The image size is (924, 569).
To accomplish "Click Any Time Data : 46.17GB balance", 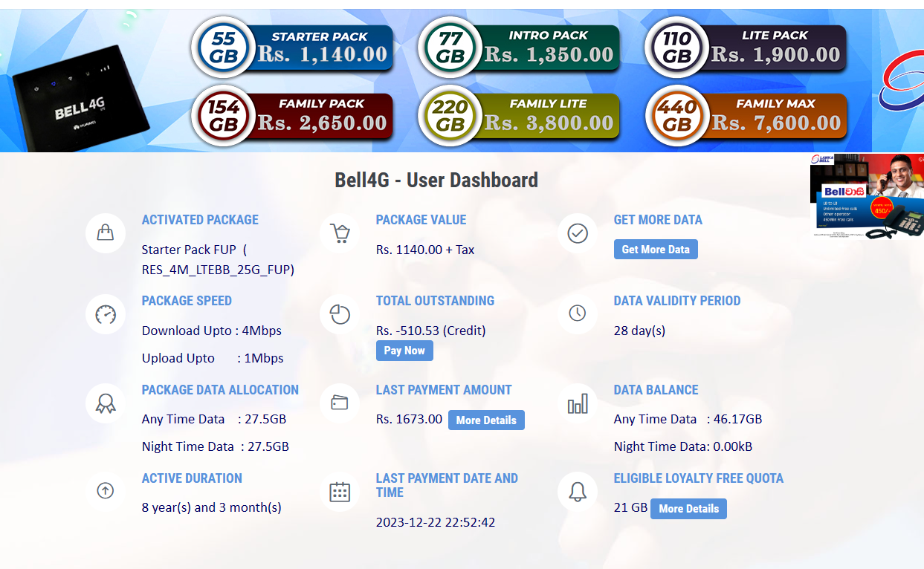I will (688, 419).
